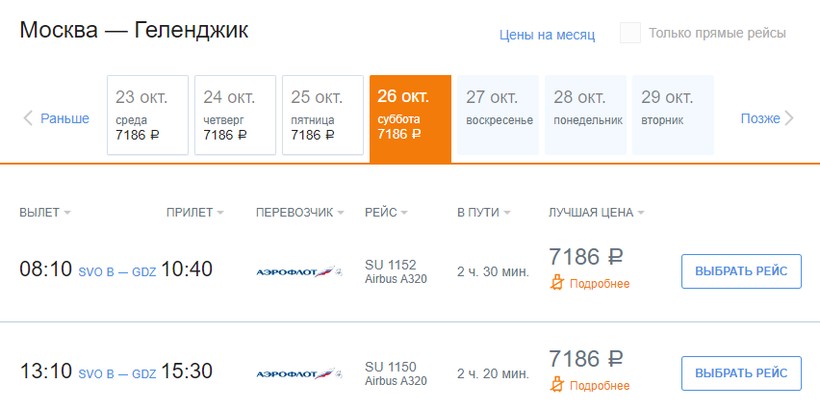Sort flights by travel duration (В пути)
Screen dimensions: 820x410
click(x=483, y=213)
